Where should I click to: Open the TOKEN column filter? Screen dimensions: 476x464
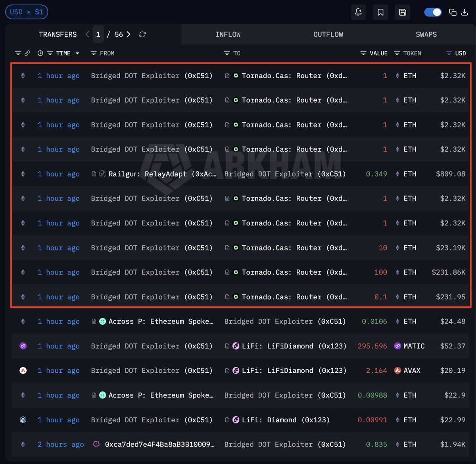coord(397,53)
